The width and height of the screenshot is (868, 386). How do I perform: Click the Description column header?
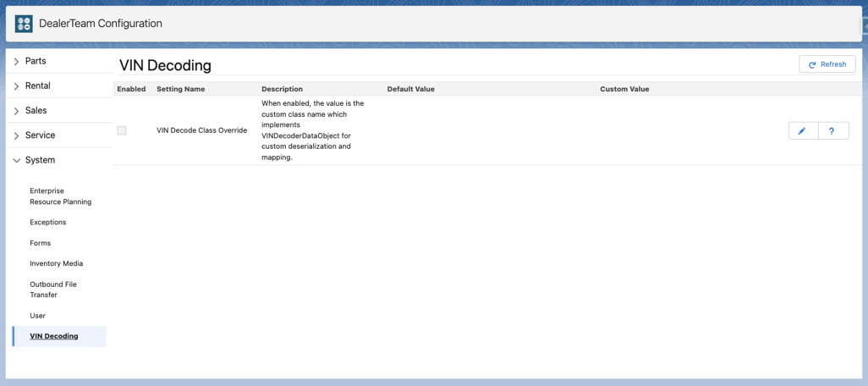tap(282, 89)
